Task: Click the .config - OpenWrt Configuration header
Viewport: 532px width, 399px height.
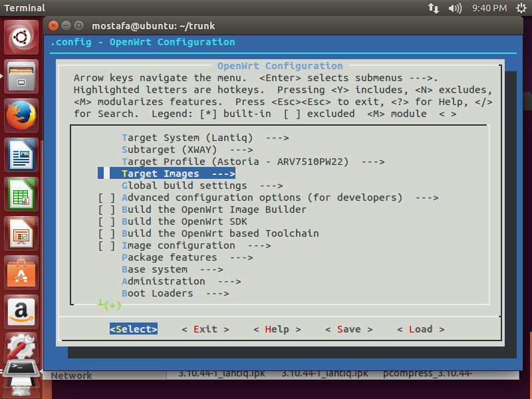Action: pyautogui.click(x=142, y=42)
